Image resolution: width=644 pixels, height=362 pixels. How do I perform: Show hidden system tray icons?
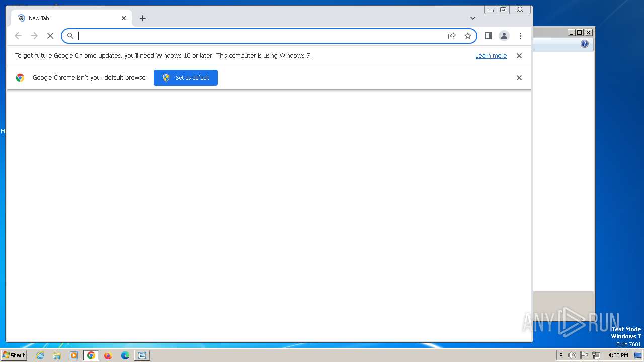coord(561,355)
